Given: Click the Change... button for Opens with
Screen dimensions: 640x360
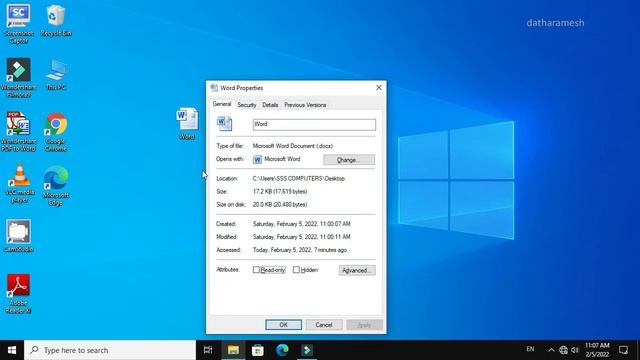Looking at the screenshot, I should coord(349,160).
